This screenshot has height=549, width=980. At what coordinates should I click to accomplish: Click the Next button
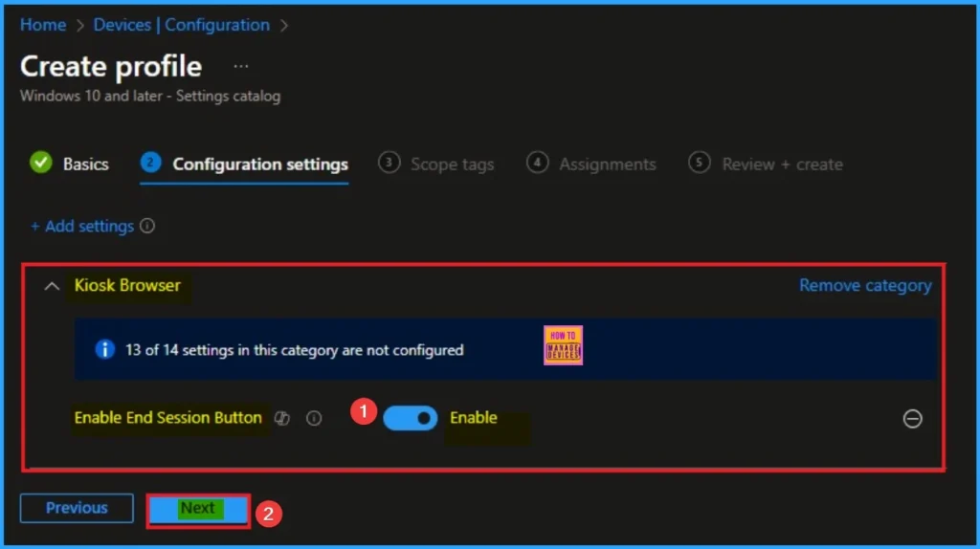198,509
